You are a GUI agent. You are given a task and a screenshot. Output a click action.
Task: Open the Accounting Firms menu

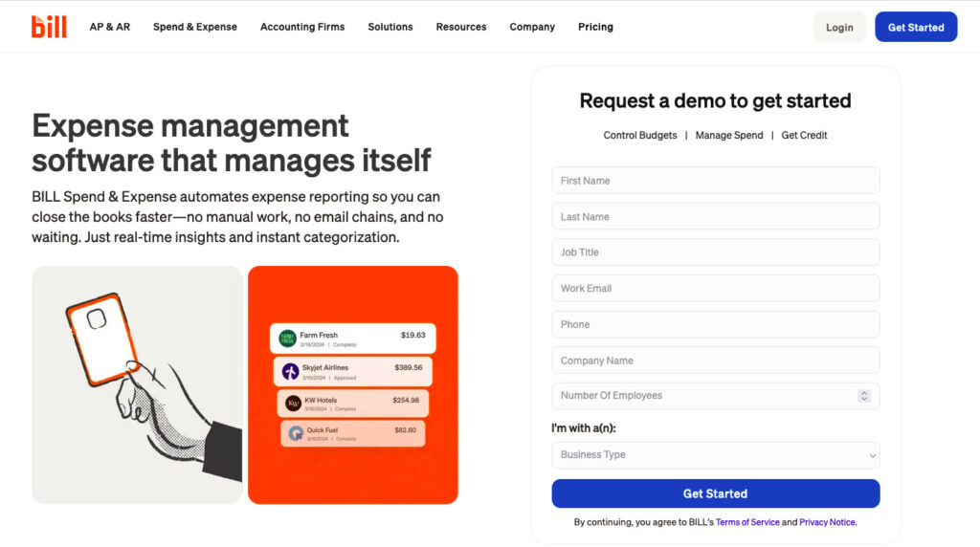tap(302, 27)
